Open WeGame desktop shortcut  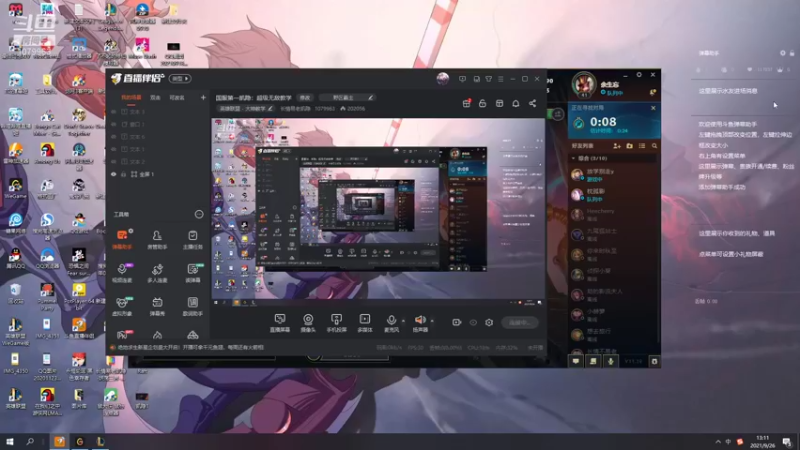point(15,188)
